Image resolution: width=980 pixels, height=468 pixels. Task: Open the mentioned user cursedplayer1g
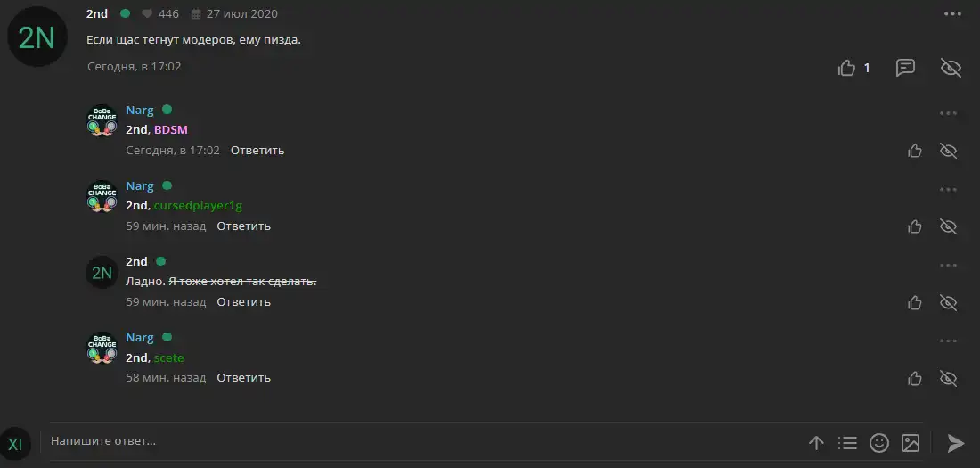coord(198,206)
